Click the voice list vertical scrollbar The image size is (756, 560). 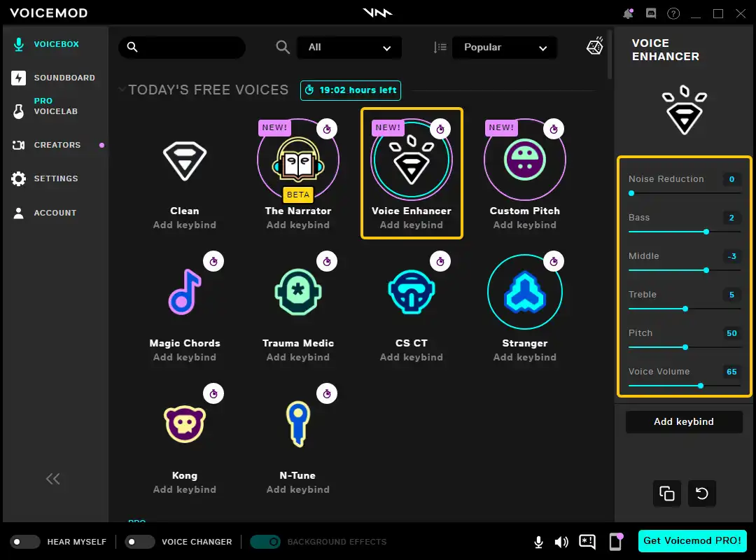610,55
